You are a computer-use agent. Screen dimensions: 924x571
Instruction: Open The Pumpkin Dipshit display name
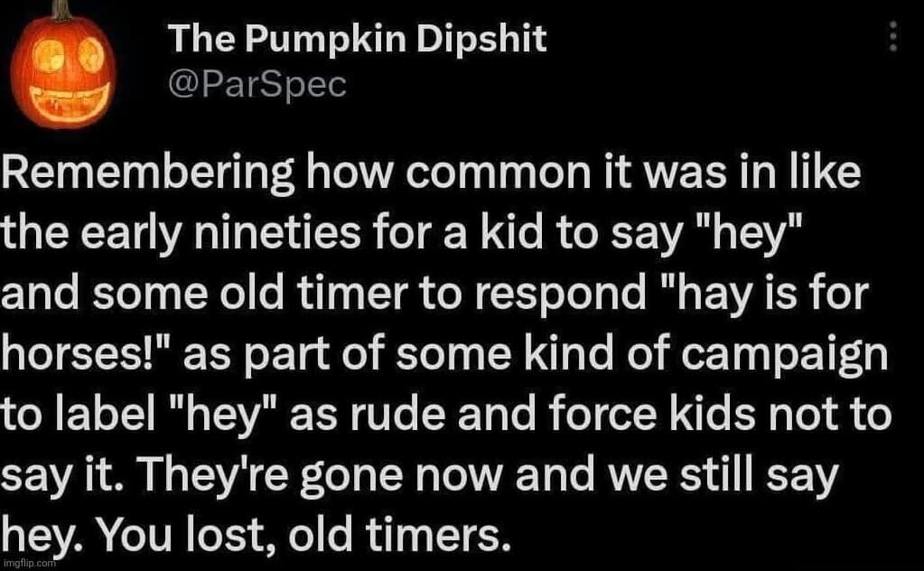(x=357, y=39)
